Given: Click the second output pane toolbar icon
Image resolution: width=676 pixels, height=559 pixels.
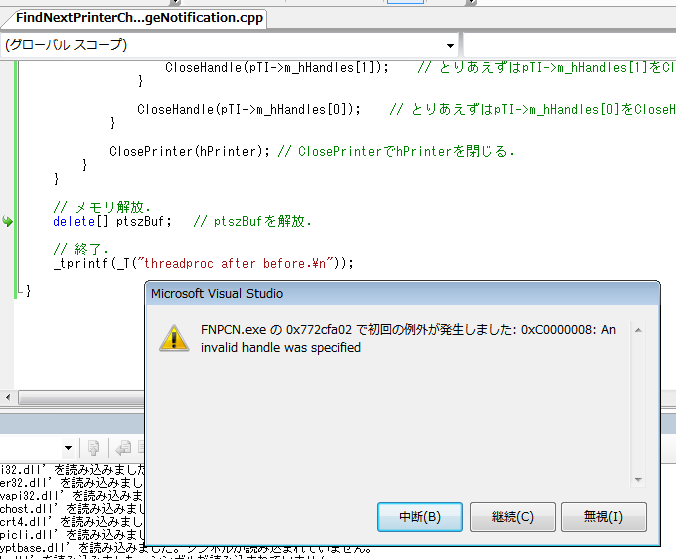Looking at the screenshot, I should click(x=123, y=448).
